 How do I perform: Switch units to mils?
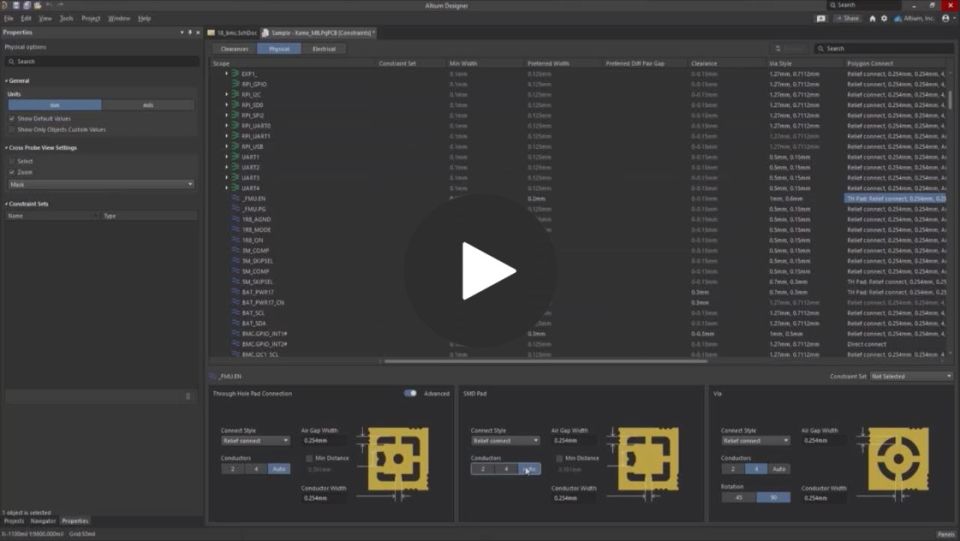click(x=148, y=105)
